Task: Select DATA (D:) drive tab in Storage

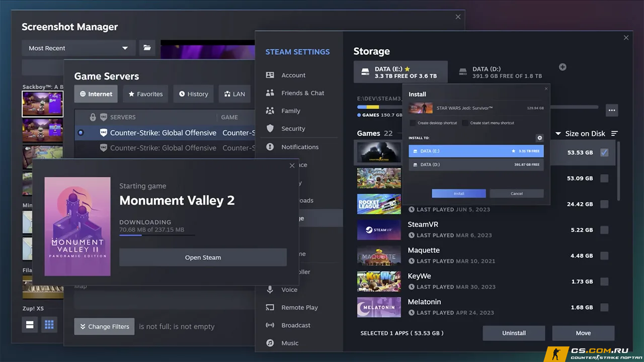Action: (501, 72)
